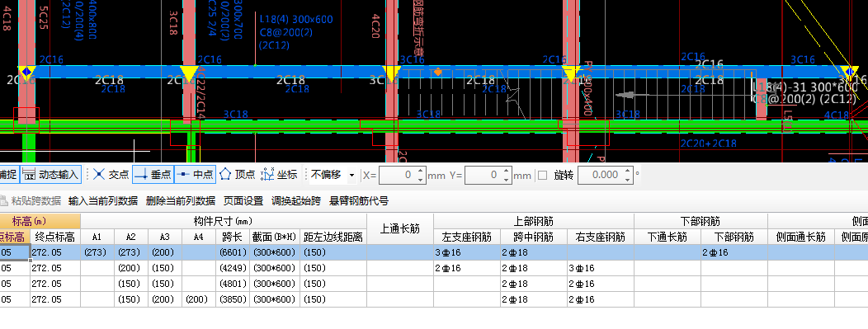868x329 pixels.
Task: Select the orange diamond marker on beam
Action: [x=438, y=72]
